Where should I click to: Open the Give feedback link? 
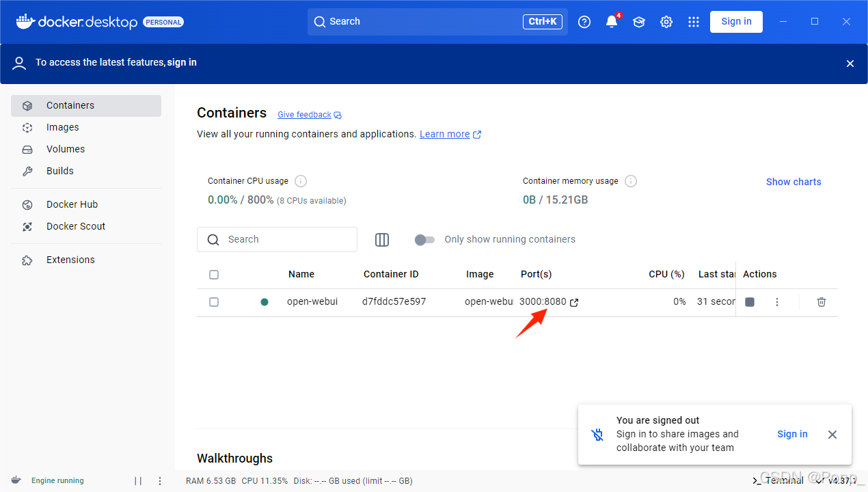[x=309, y=115]
